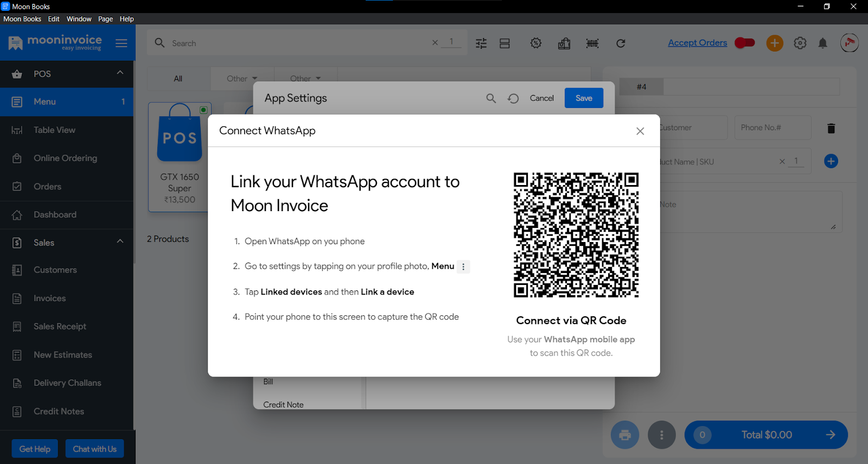Open Delivery Challans in the sidebar
This screenshot has width=868, height=464.
pos(67,383)
